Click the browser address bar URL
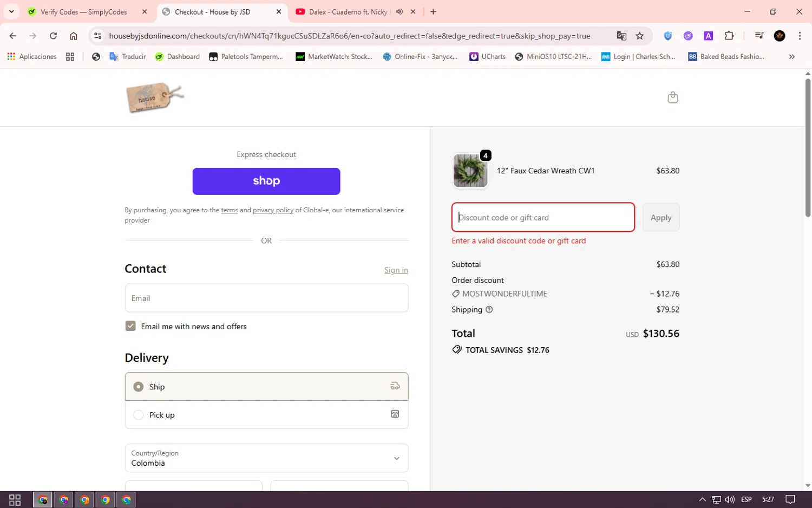The height and width of the screenshot is (508, 812). (349, 36)
